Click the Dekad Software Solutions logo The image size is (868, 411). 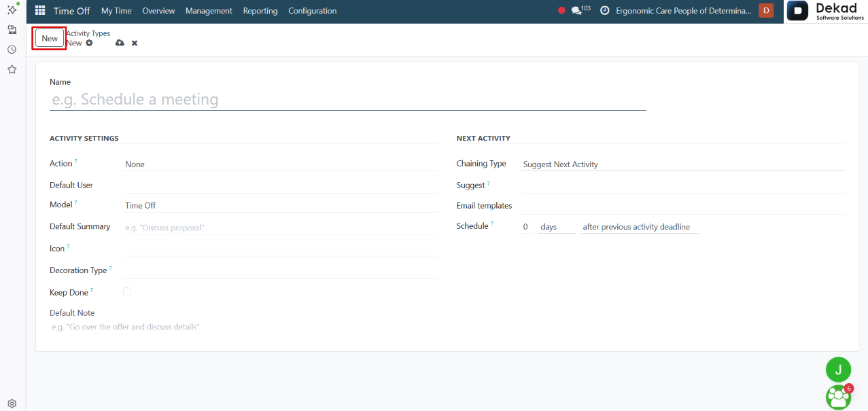pyautogui.click(x=825, y=12)
